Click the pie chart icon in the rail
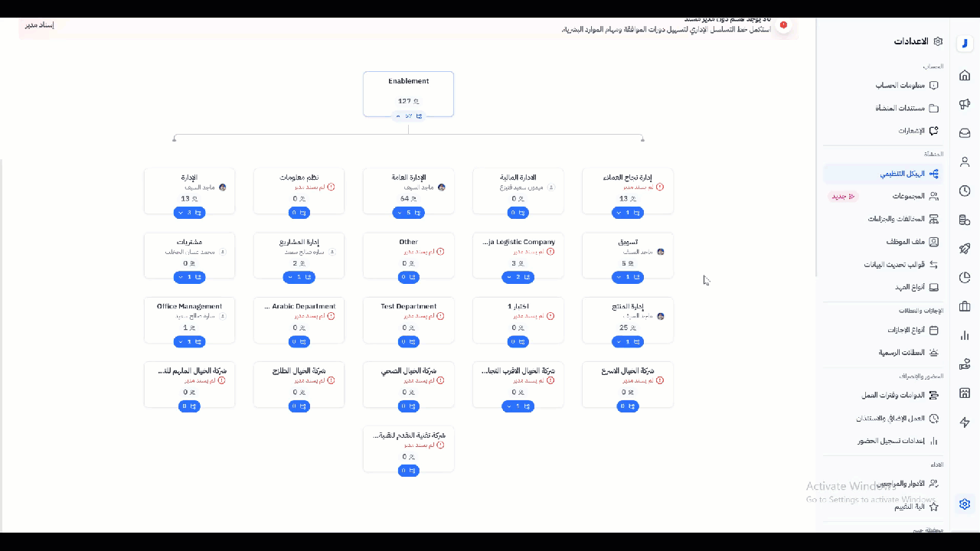The image size is (980, 551). (965, 278)
